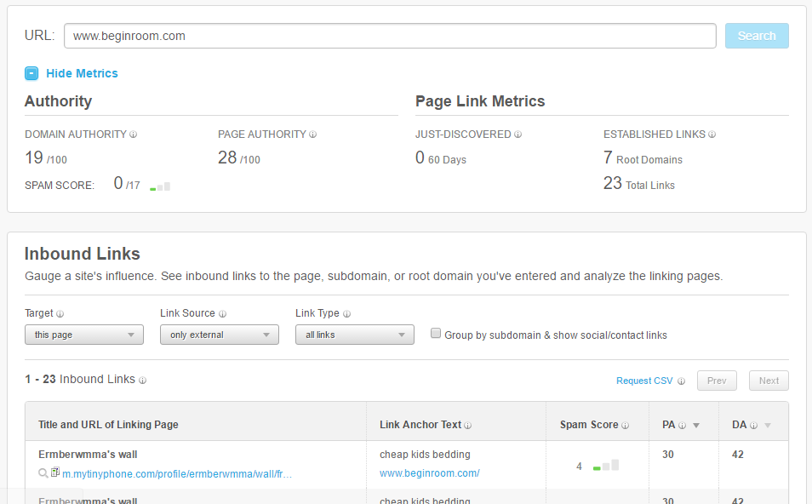This screenshot has height=504, width=812.
Task: Click the Link Anchor Text info icon
Action: [468, 426]
